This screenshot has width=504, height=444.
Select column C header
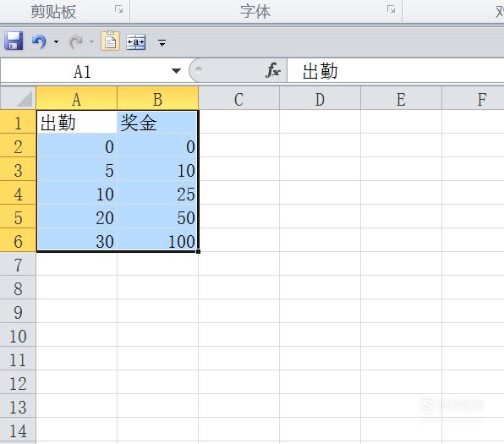[238, 98]
